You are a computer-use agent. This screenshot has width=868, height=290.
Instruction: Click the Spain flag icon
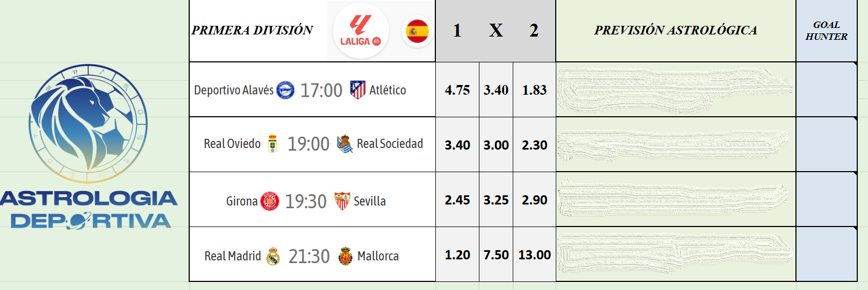tap(417, 31)
